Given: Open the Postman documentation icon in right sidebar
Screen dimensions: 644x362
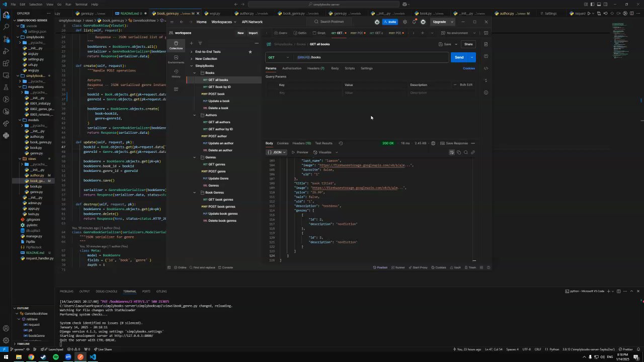Looking at the screenshot, I should coord(486,44).
